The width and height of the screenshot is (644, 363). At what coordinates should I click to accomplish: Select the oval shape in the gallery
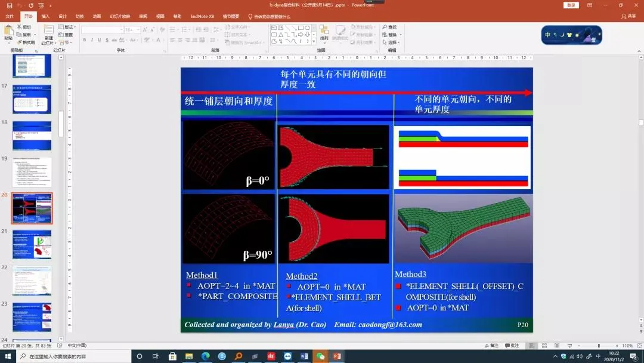coord(307,28)
